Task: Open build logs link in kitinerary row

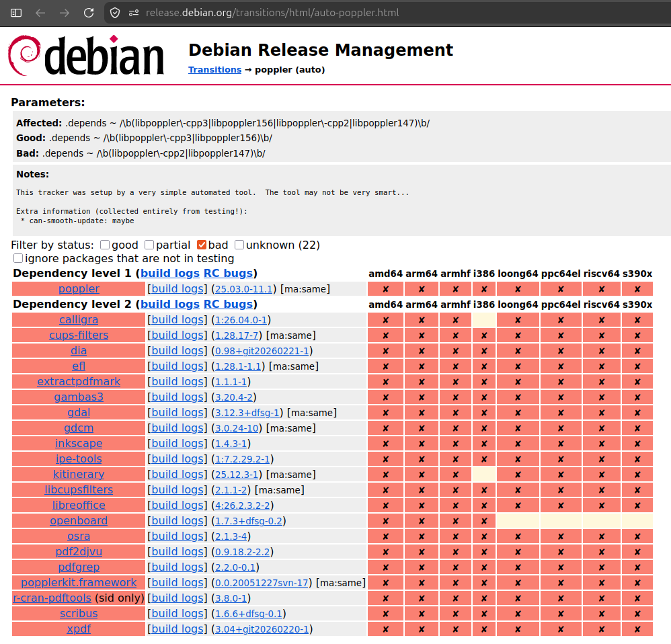Action: (177, 474)
